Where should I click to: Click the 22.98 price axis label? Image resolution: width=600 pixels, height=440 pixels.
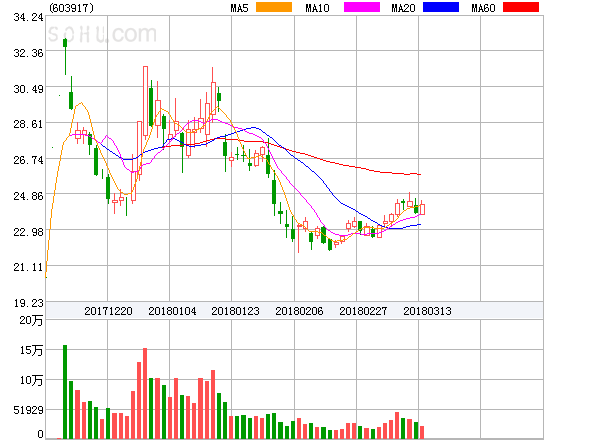click(x=28, y=232)
